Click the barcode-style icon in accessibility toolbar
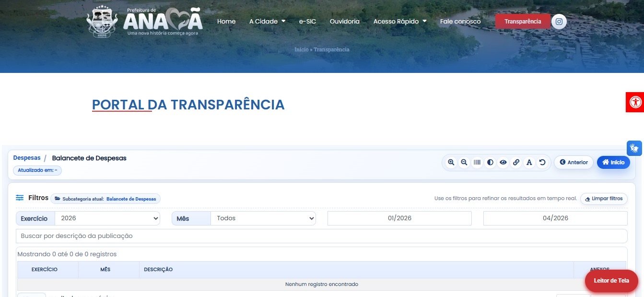 [x=477, y=163]
